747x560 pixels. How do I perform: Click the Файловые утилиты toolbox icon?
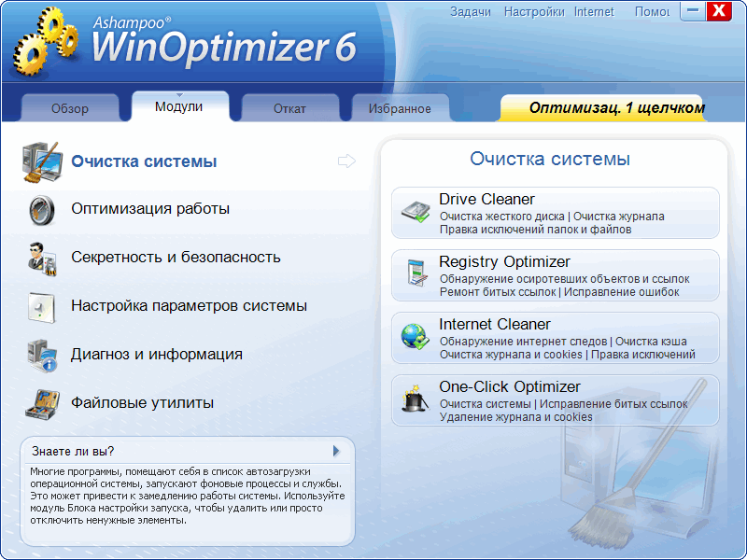(42, 404)
